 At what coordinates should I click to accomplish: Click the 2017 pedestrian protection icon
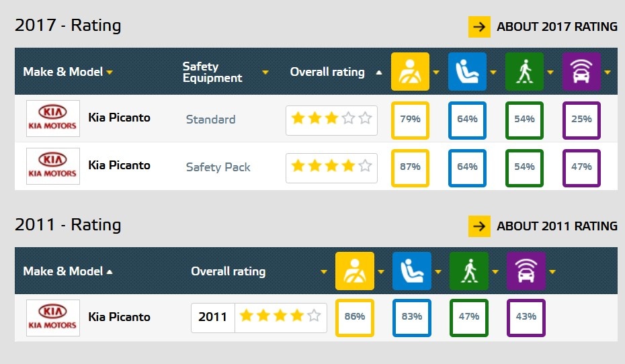[x=524, y=72]
